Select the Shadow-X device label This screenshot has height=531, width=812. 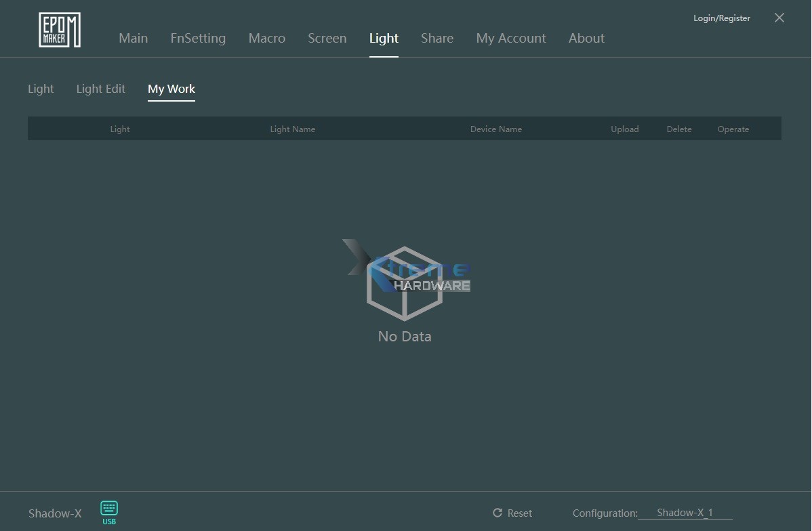(x=55, y=513)
